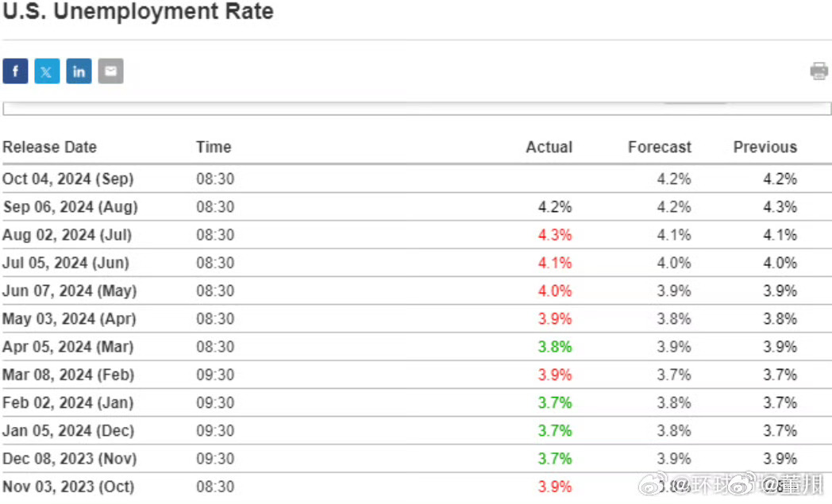
Task: Click the Forecast column header
Action: pos(659,147)
